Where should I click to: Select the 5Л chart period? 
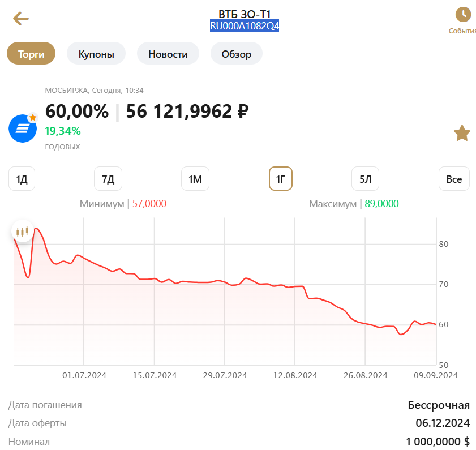[x=365, y=179]
